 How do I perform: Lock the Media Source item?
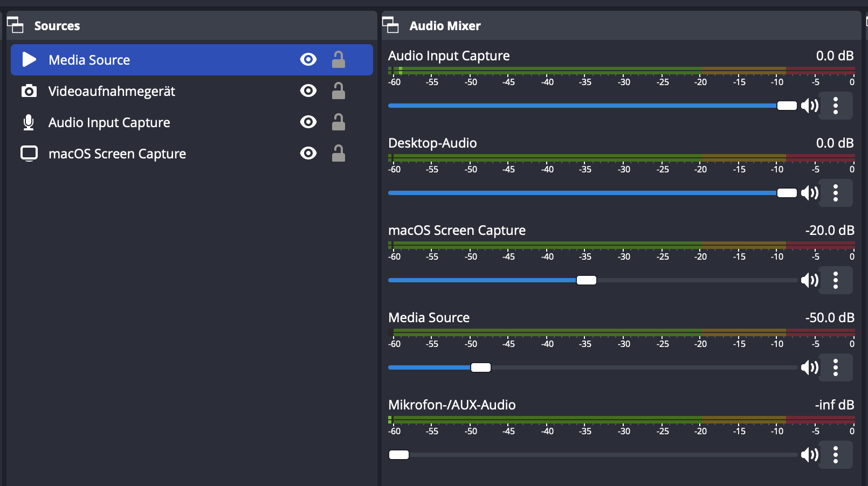point(339,59)
